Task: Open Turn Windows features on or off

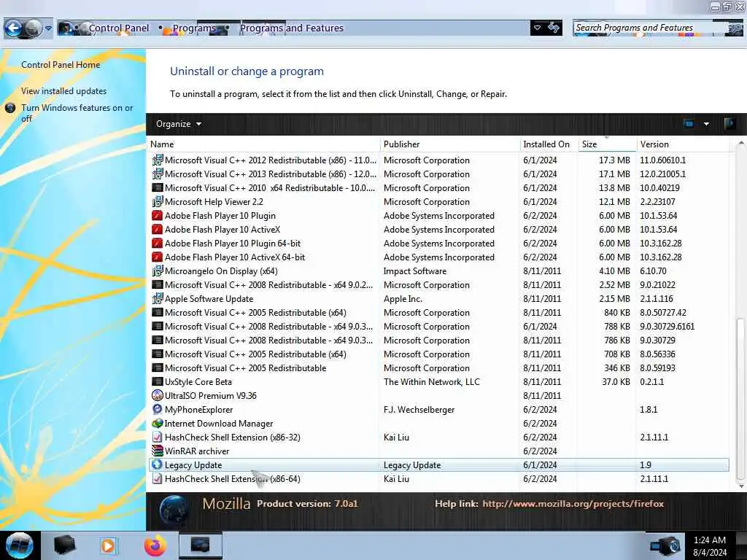Action: 77,113
